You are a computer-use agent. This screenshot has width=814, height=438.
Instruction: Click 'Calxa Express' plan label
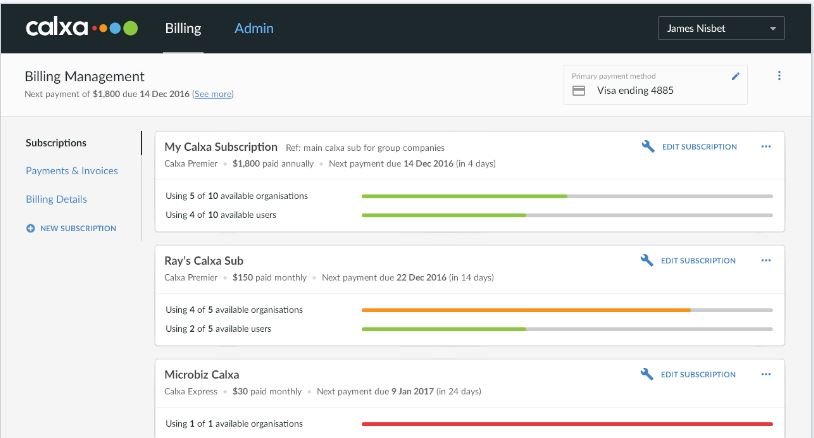pos(191,391)
